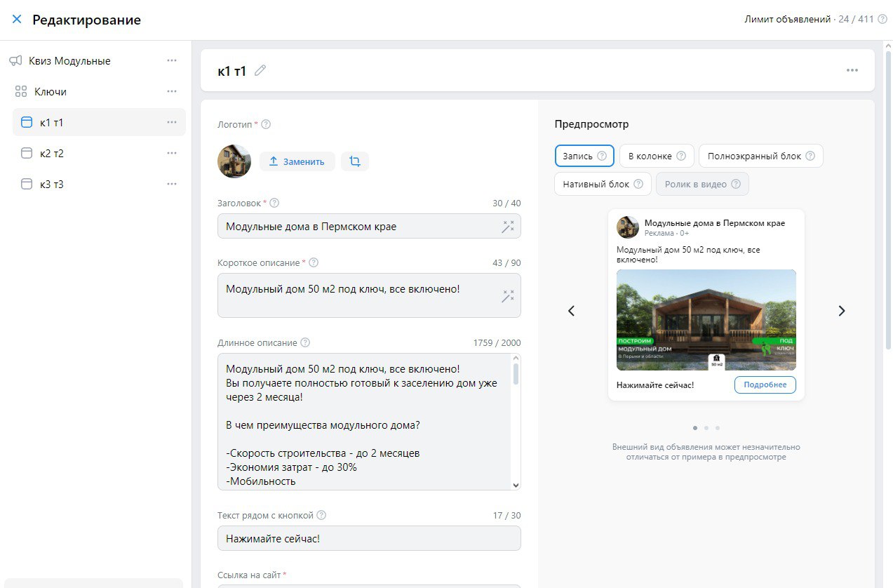This screenshot has width=893, height=588.
Task: Click the help icon next to ad limit counter
Action: pyautogui.click(x=882, y=20)
